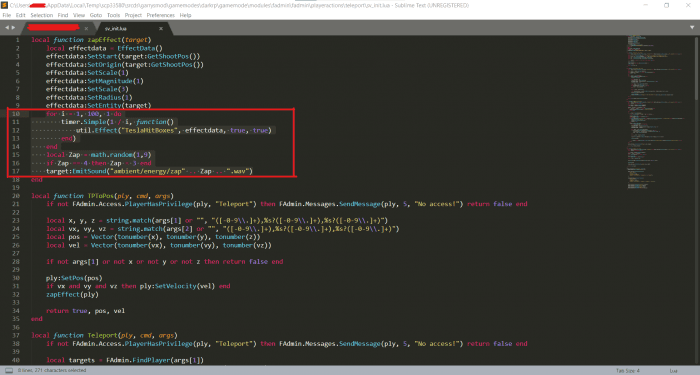The width and height of the screenshot is (700, 375).
Task: Toggle the side bar icon in status bar
Action: click(x=9, y=371)
